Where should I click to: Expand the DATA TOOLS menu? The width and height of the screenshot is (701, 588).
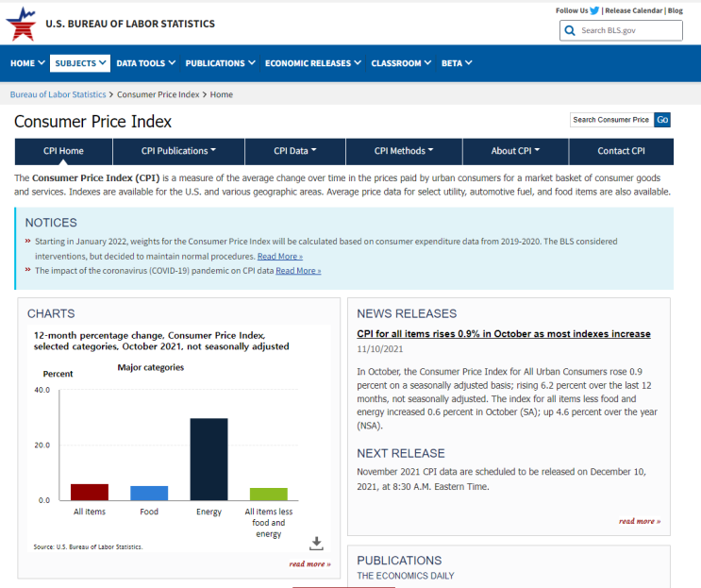[x=145, y=63]
